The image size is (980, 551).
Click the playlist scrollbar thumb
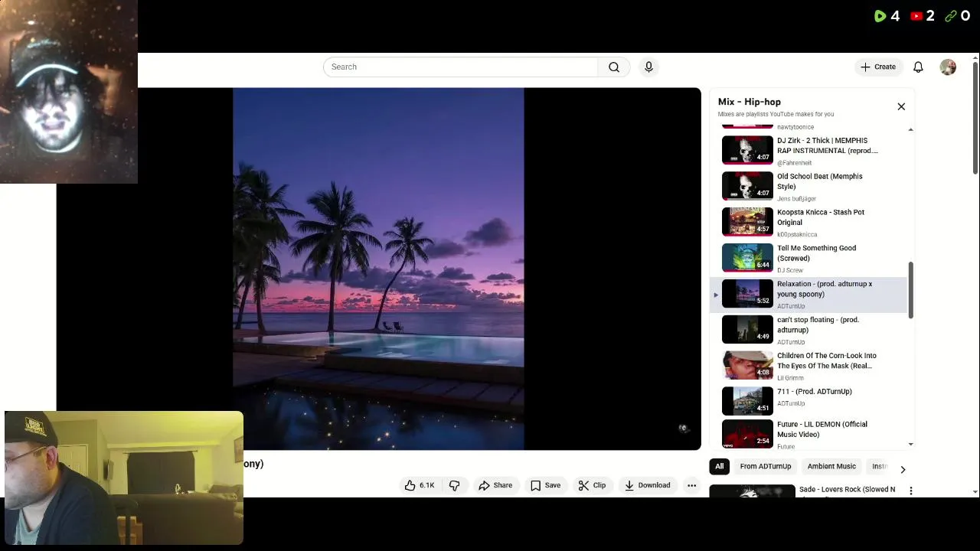point(910,290)
